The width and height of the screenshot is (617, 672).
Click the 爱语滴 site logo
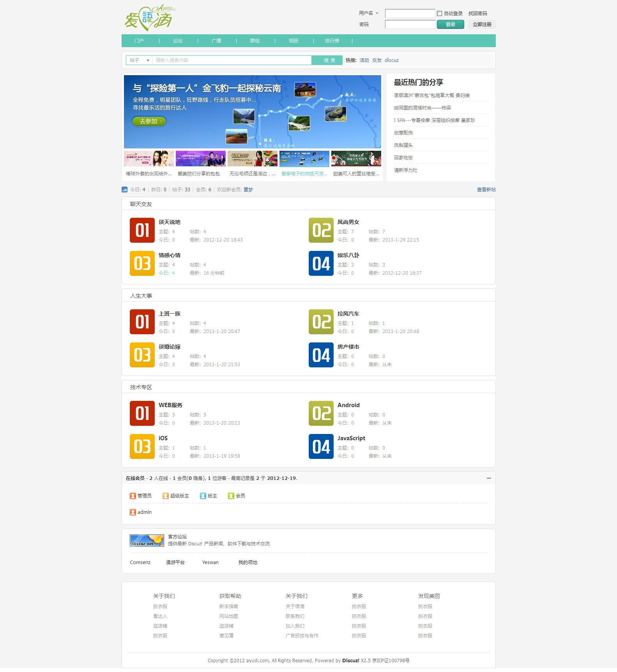coord(150,18)
